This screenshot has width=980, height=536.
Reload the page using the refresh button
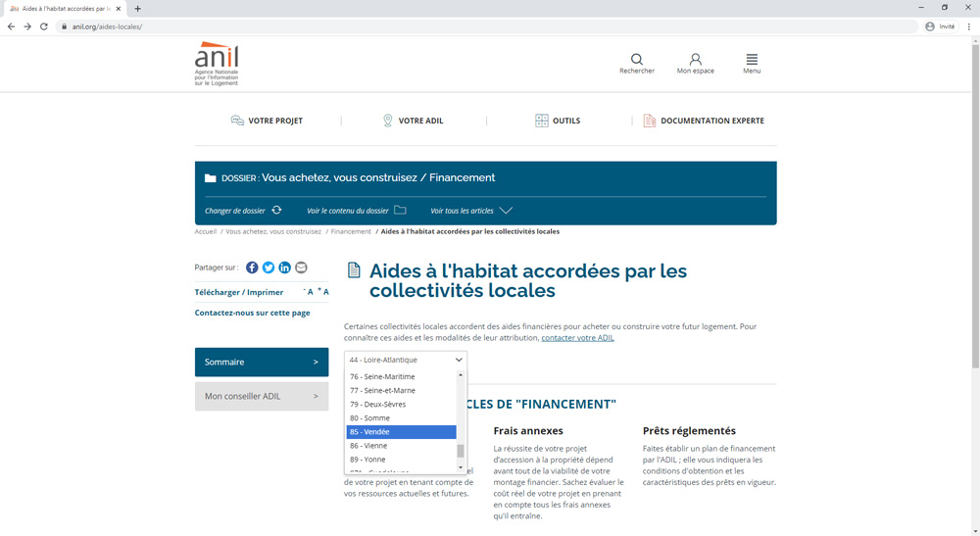(x=44, y=26)
